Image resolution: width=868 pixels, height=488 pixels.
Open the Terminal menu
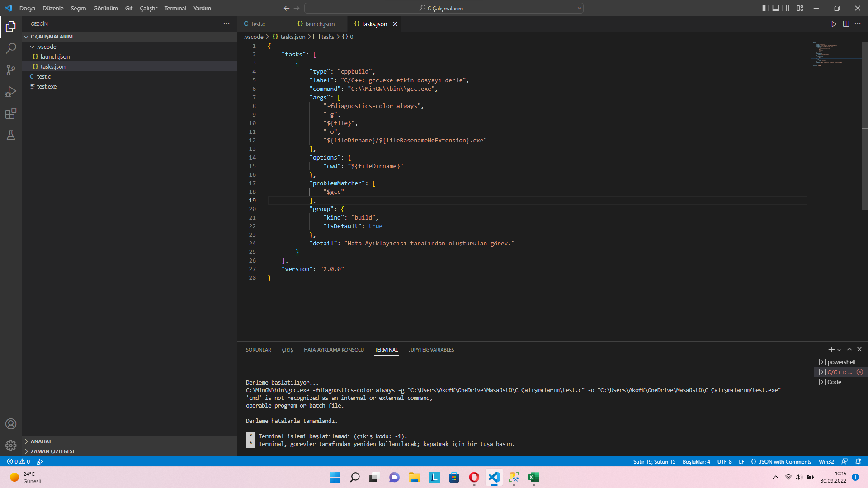175,8
